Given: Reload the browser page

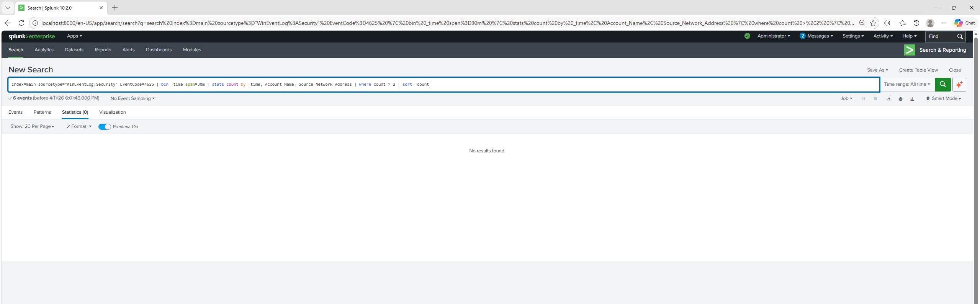Looking at the screenshot, I should point(21,23).
